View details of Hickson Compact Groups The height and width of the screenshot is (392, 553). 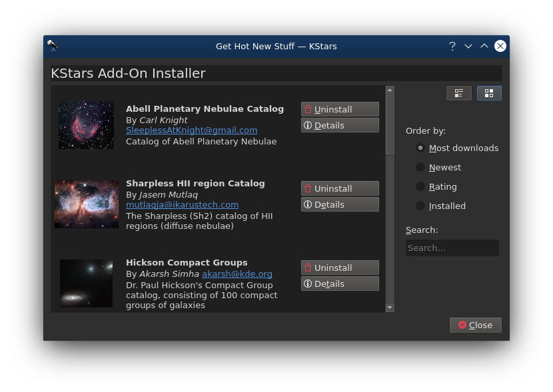(x=340, y=284)
